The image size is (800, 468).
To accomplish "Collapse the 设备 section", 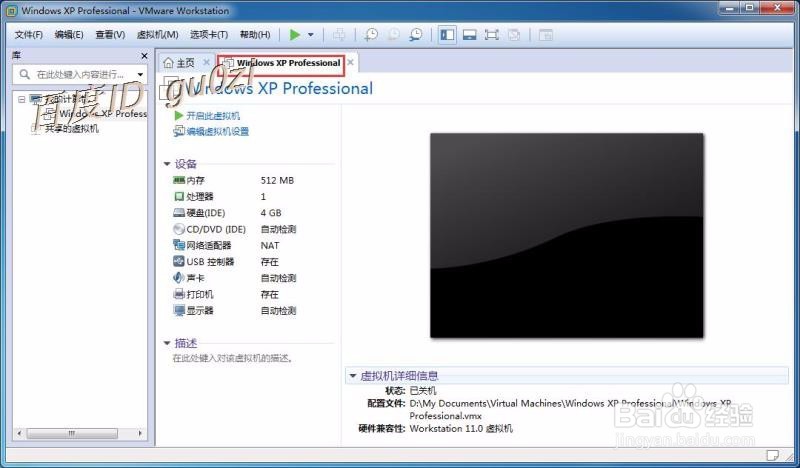I will click(166, 164).
